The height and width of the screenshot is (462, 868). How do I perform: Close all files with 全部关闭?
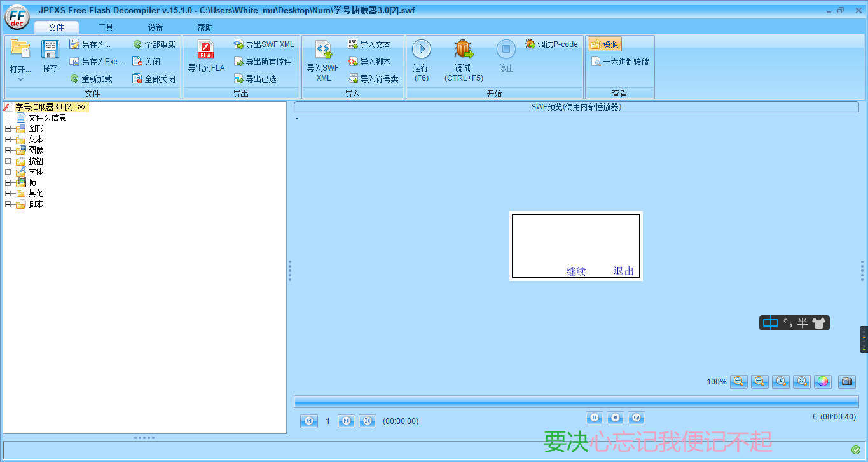(x=154, y=79)
